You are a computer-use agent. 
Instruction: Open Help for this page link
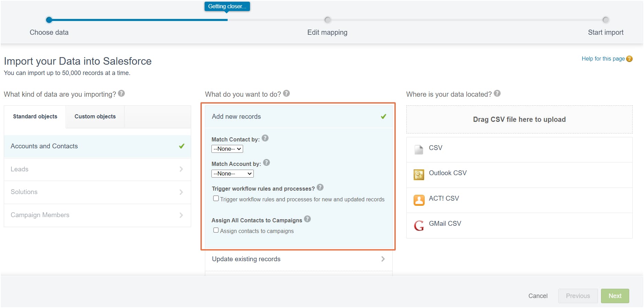[x=603, y=59]
